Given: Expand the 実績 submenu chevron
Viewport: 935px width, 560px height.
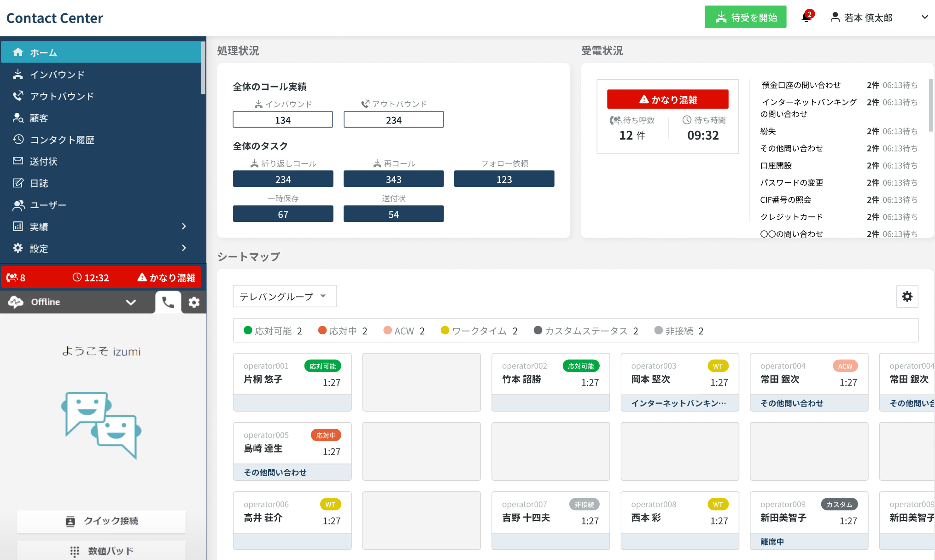Looking at the screenshot, I should [184, 226].
